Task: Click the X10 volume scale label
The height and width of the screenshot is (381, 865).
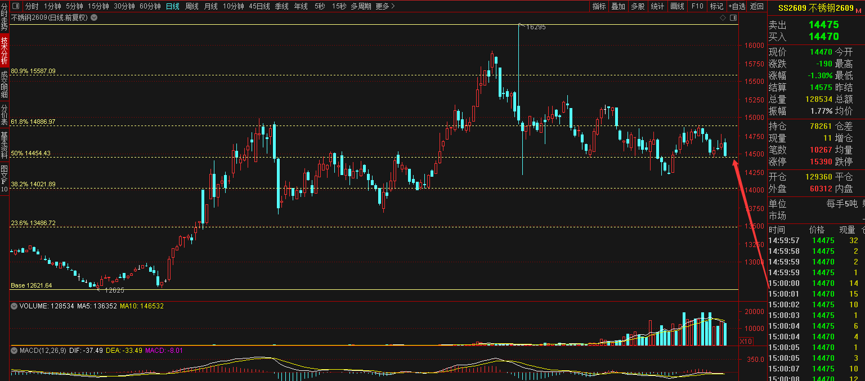Action: pos(746,341)
